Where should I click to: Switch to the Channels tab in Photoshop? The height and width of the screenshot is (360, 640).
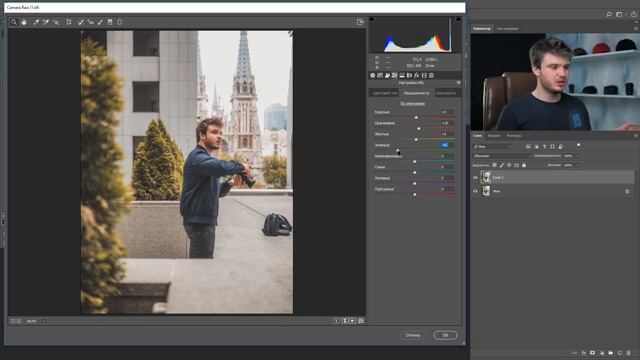click(493, 136)
